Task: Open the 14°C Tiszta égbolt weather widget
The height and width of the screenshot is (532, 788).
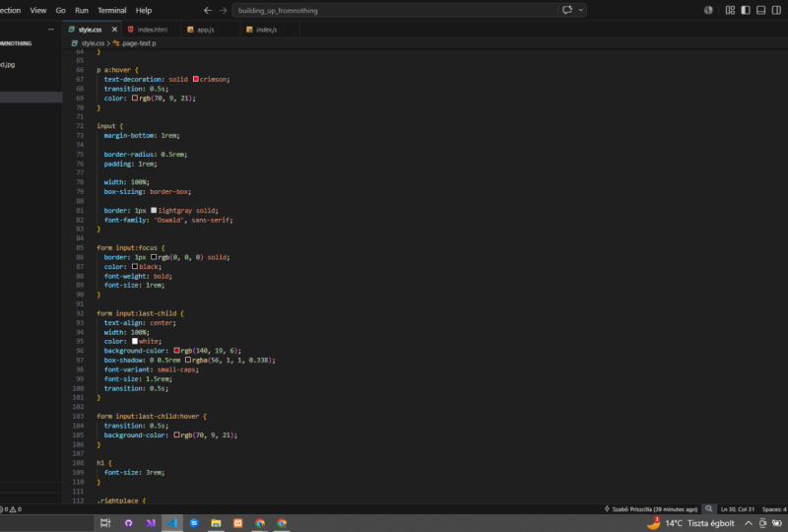Action: (690, 523)
